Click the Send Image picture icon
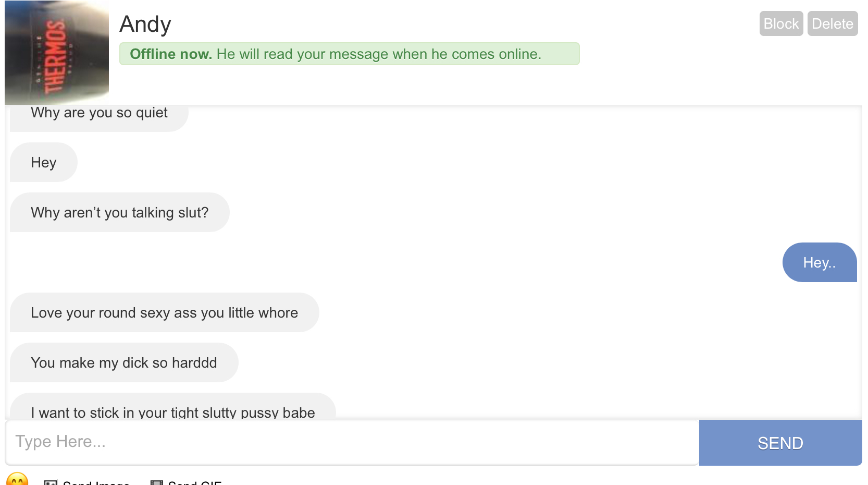 [51, 482]
